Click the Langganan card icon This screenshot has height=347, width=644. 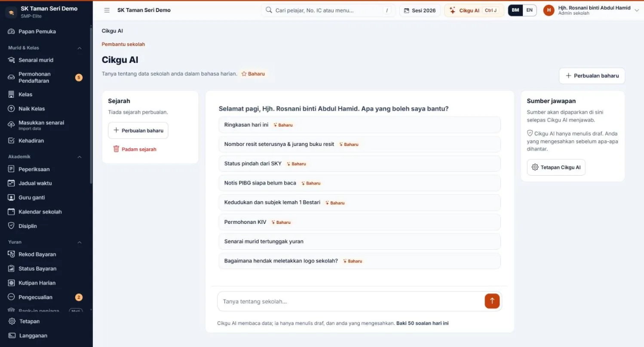coord(12,335)
